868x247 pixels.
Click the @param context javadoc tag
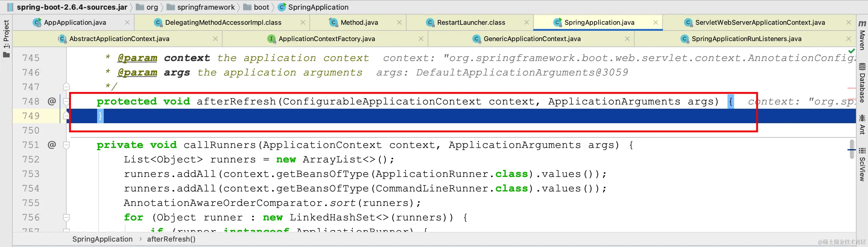(x=163, y=58)
